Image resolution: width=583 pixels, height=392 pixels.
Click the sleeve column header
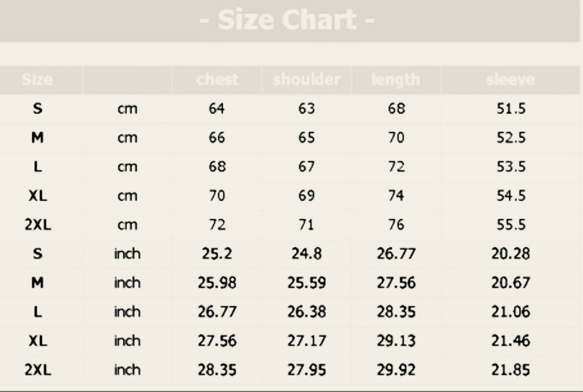[511, 80]
